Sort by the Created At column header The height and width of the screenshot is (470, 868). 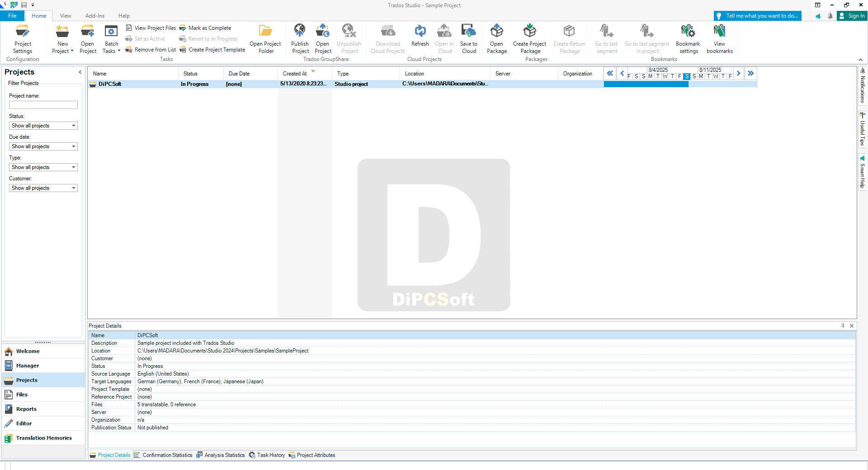click(305, 74)
